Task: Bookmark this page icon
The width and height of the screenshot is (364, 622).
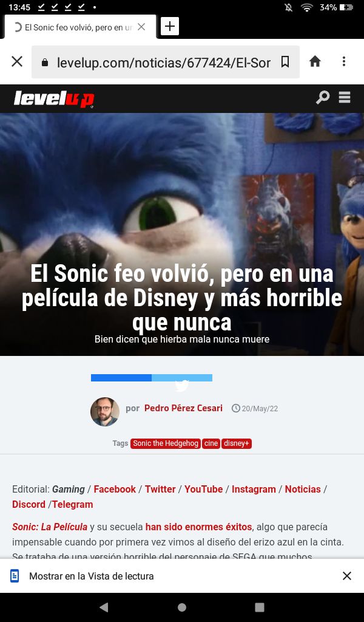Action: pos(285,61)
